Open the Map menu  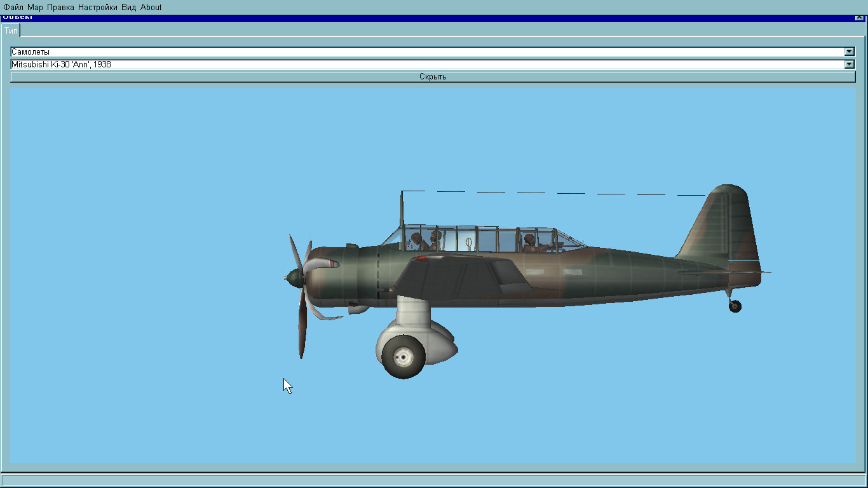(35, 8)
